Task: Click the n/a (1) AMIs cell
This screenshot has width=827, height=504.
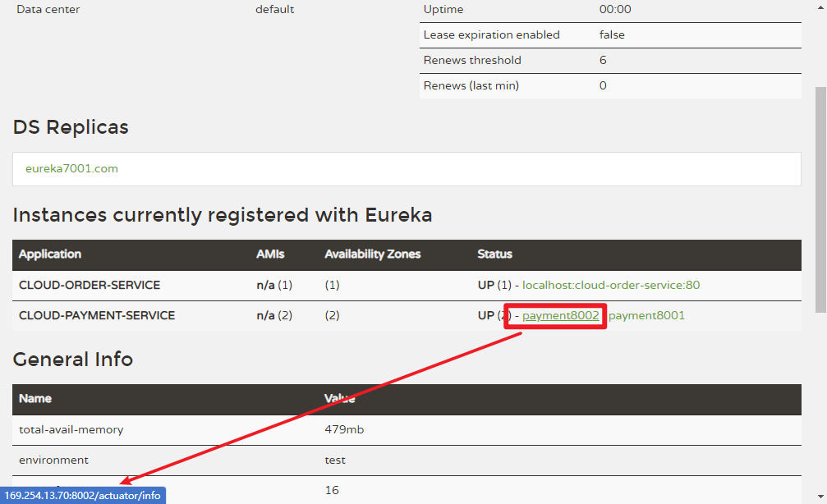Action: (274, 285)
